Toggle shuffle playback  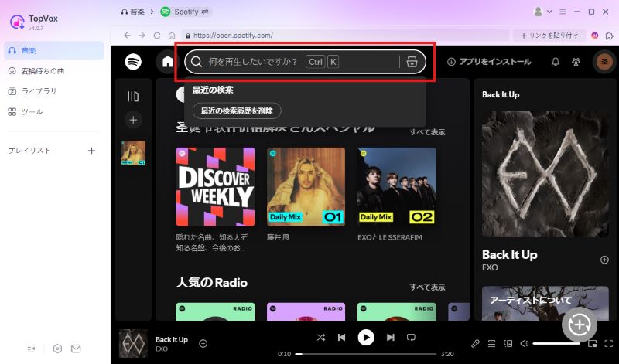[321, 338]
